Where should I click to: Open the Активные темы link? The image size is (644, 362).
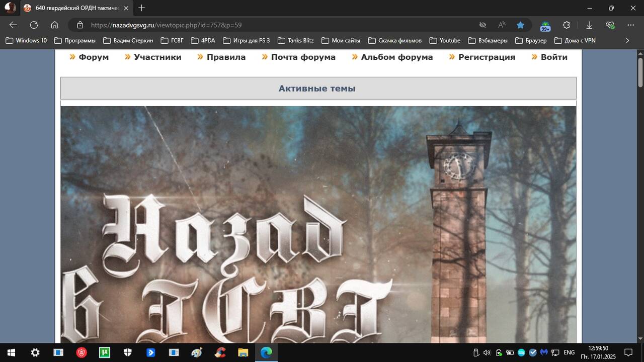tap(317, 88)
